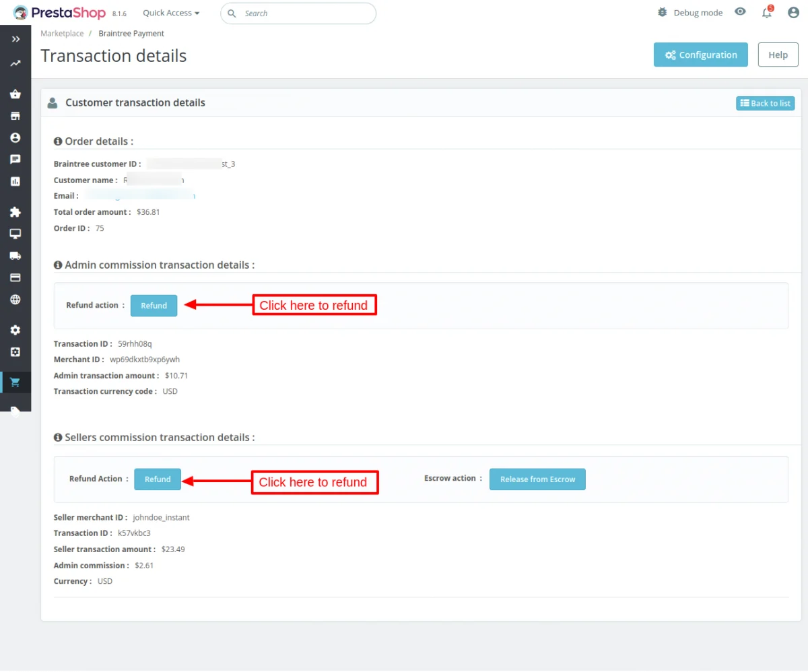
Task: Click Admin commission transaction details info icon
Action: (x=58, y=265)
